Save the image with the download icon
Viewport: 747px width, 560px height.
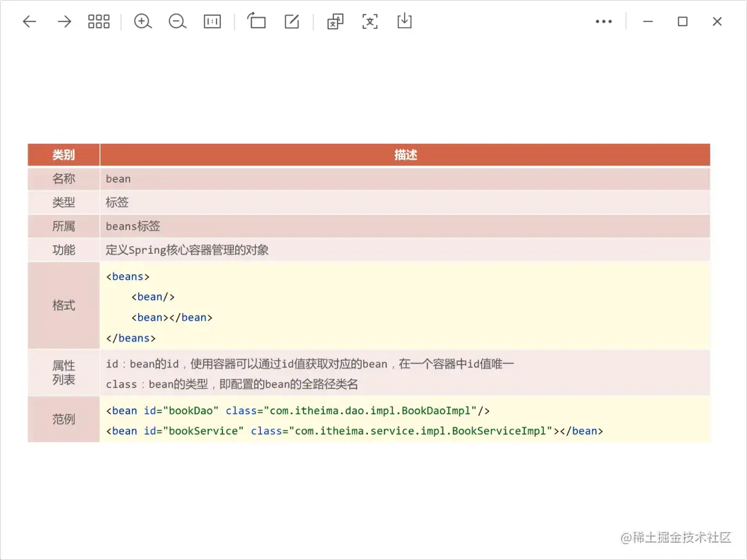(405, 21)
